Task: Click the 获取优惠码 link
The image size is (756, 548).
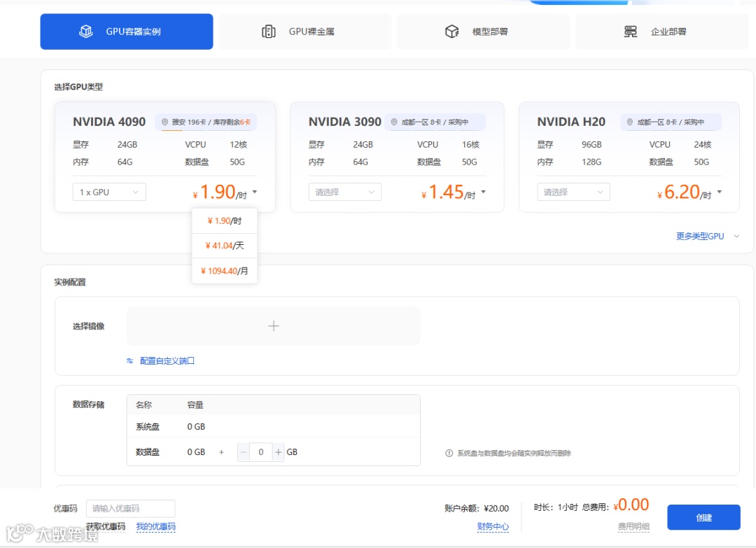Action: click(x=106, y=526)
